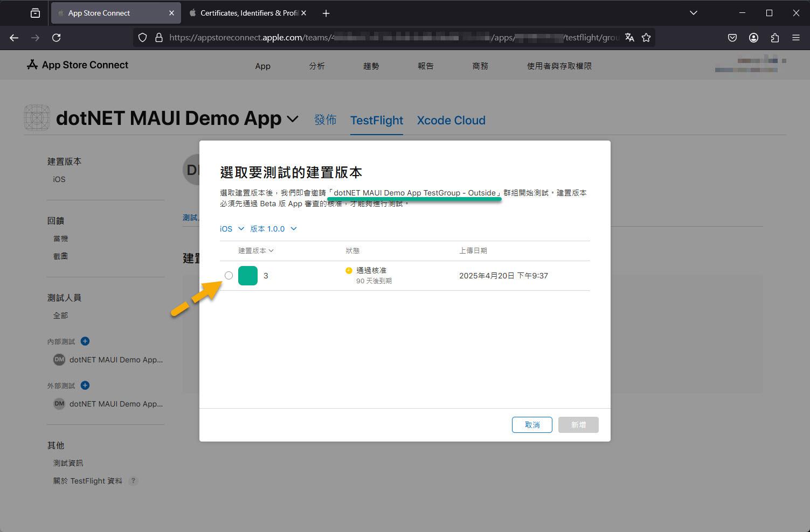Click the 90 天後到期 expiry text
The width and height of the screenshot is (810, 532).
(374, 281)
